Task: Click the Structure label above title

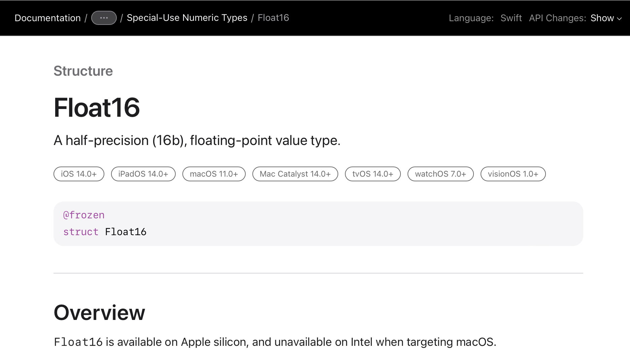Action: (x=83, y=71)
